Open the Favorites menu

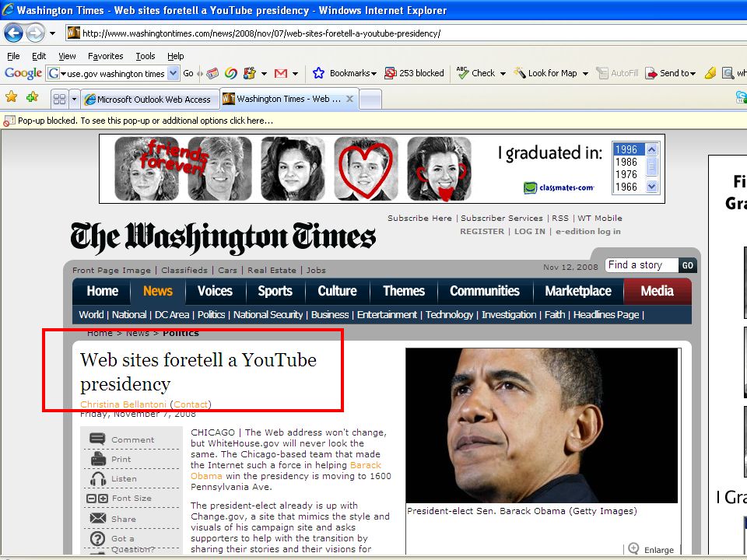[x=106, y=56]
